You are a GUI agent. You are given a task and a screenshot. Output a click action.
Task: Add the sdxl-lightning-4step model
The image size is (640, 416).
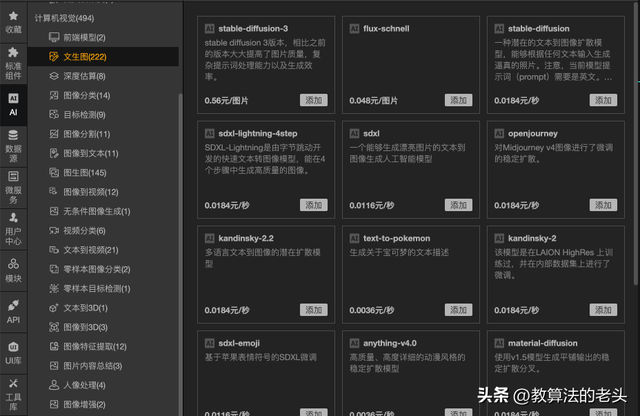[x=313, y=205]
